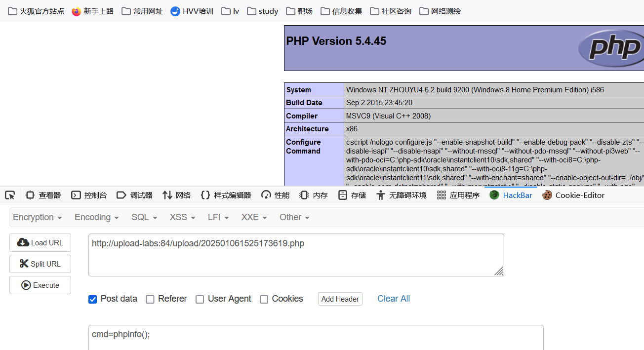The image size is (644, 350).
Task: Click the post data text area
Action: 316,338
